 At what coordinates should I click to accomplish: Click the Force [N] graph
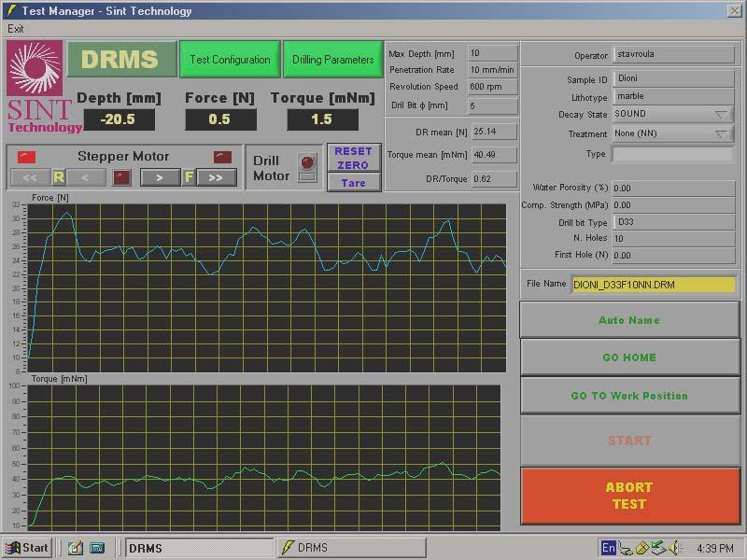point(267,288)
